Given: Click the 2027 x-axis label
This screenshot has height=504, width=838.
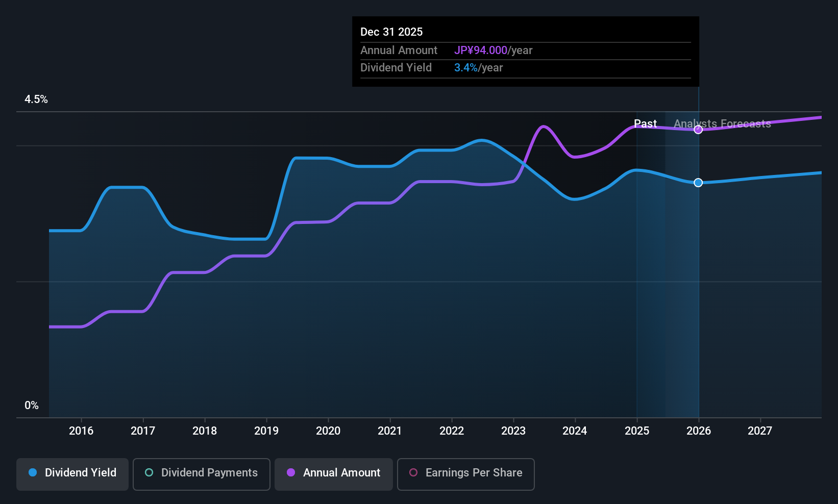Looking at the screenshot, I should point(760,431).
